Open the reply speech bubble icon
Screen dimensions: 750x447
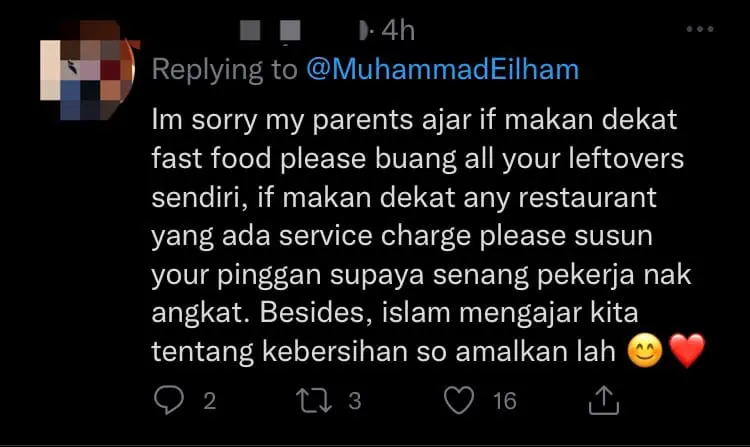[169, 400]
